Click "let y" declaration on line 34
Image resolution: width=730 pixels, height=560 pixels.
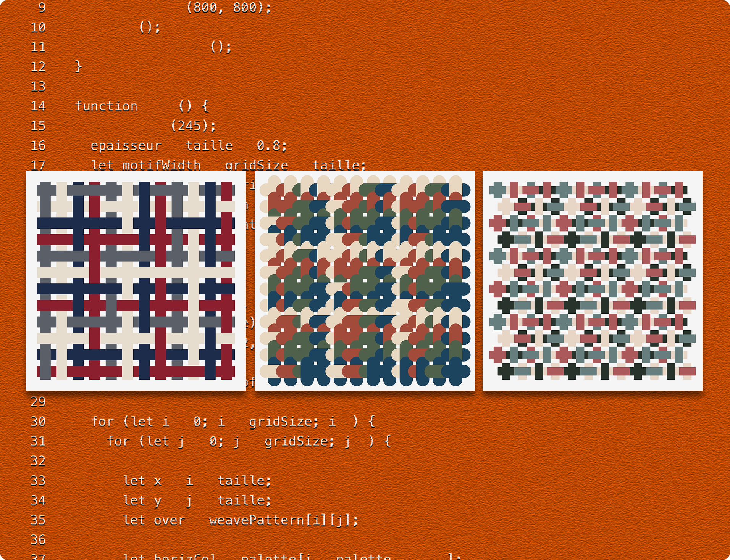tap(142, 500)
